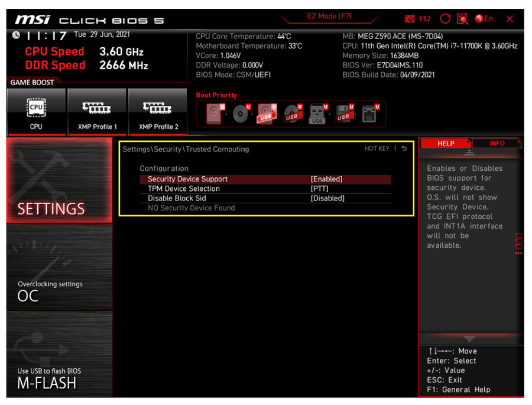
Task: Click the clock icon beside the time
Action: click(16, 35)
